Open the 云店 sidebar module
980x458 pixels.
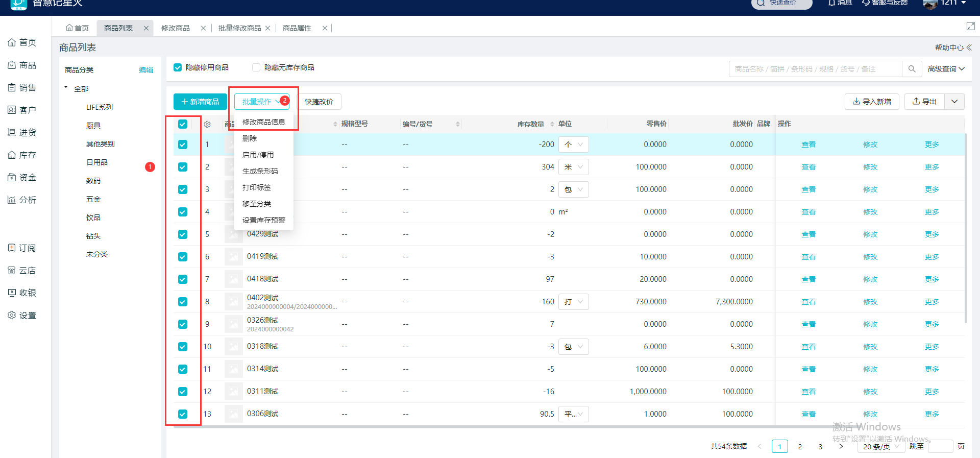click(x=22, y=271)
